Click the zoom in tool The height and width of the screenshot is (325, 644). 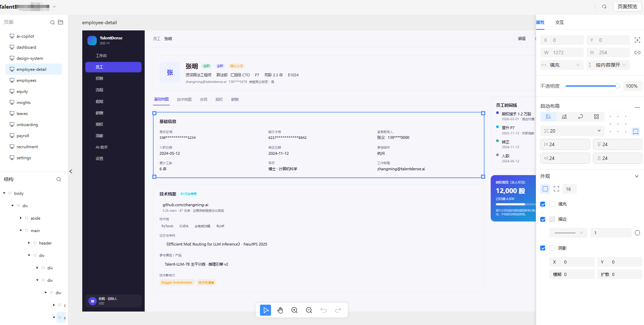tap(295, 310)
